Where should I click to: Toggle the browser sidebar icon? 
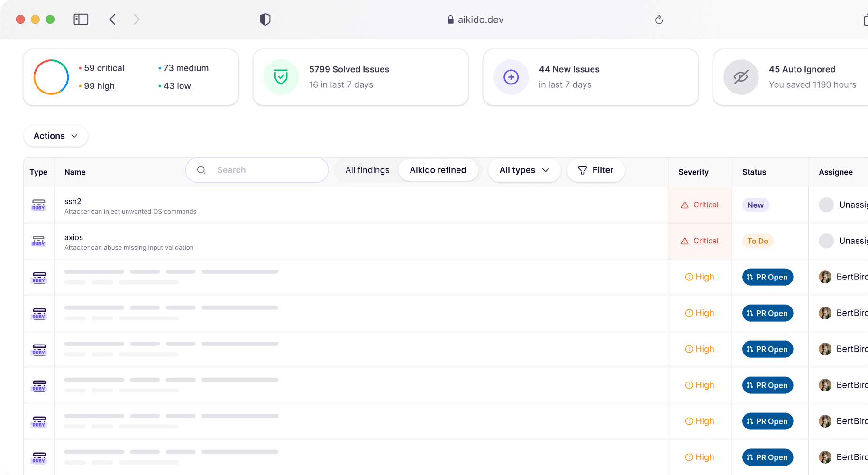click(81, 19)
